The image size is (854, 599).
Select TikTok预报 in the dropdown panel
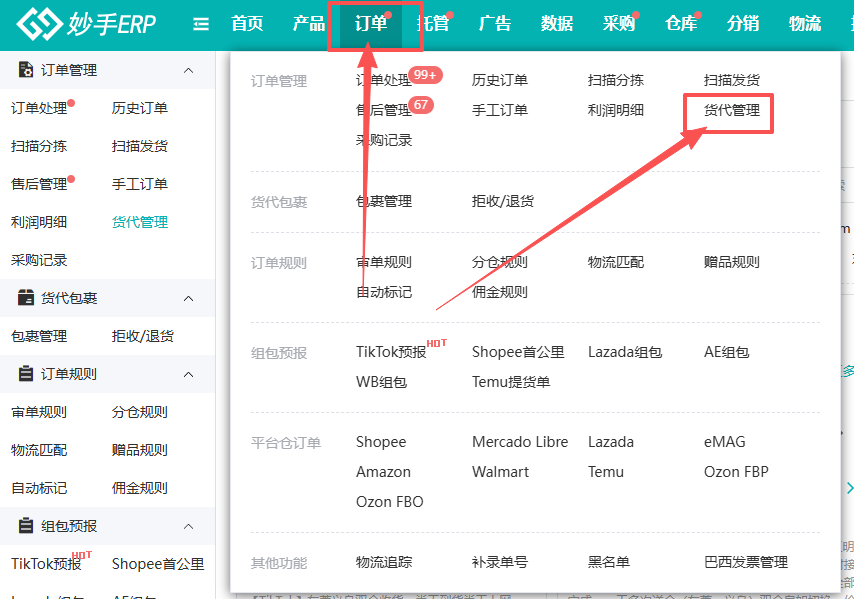pos(391,352)
